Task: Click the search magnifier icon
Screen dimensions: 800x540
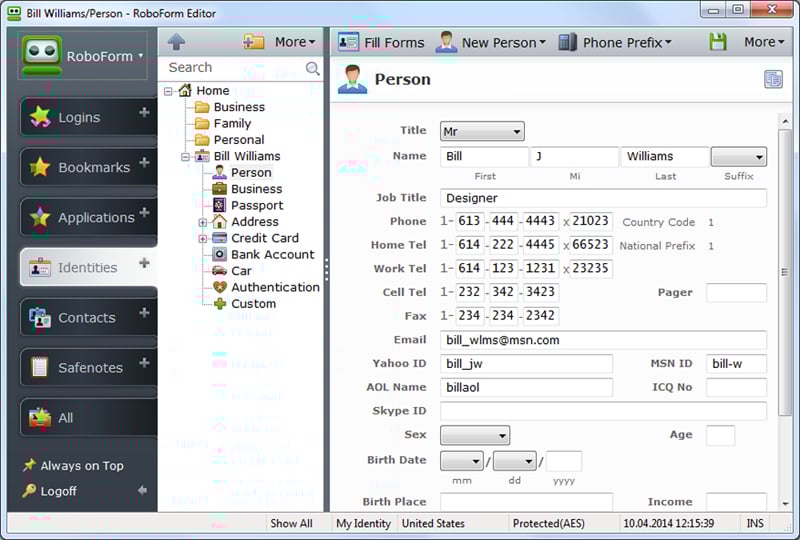Action: [313, 68]
